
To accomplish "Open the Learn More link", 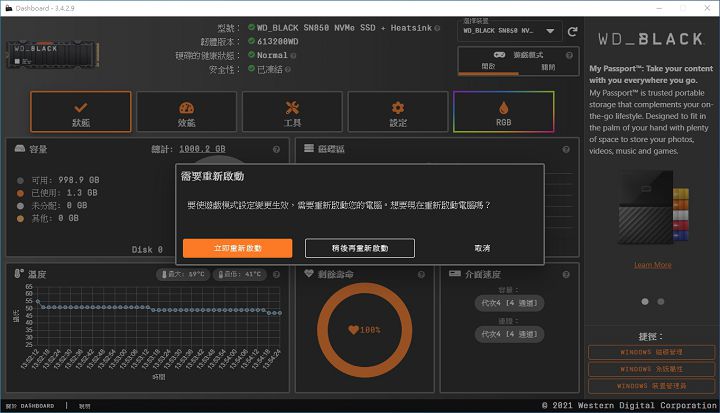I will click(x=652, y=265).
